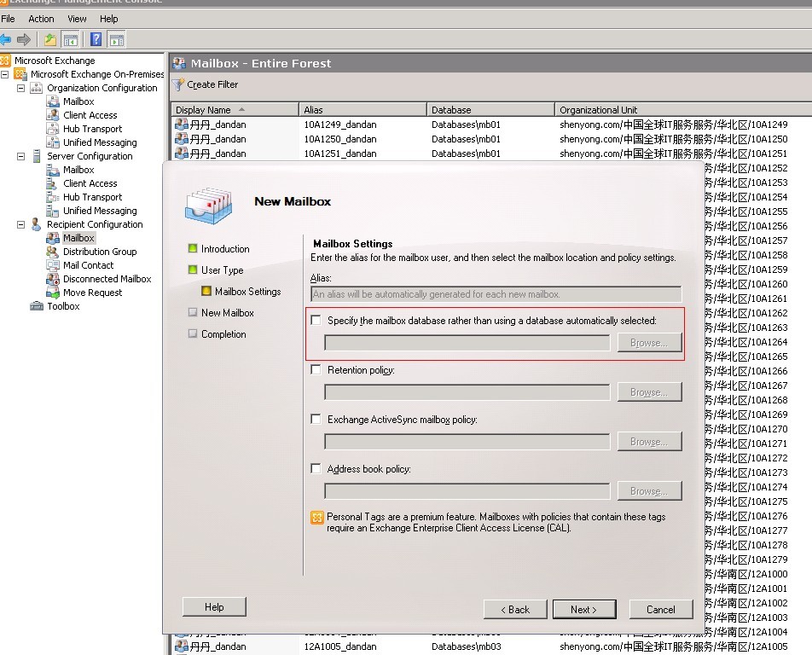812x655 pixels.
Task: Click Browse for Exchange ActiveSync mailbox policy
Action: (x=649, y=442)
